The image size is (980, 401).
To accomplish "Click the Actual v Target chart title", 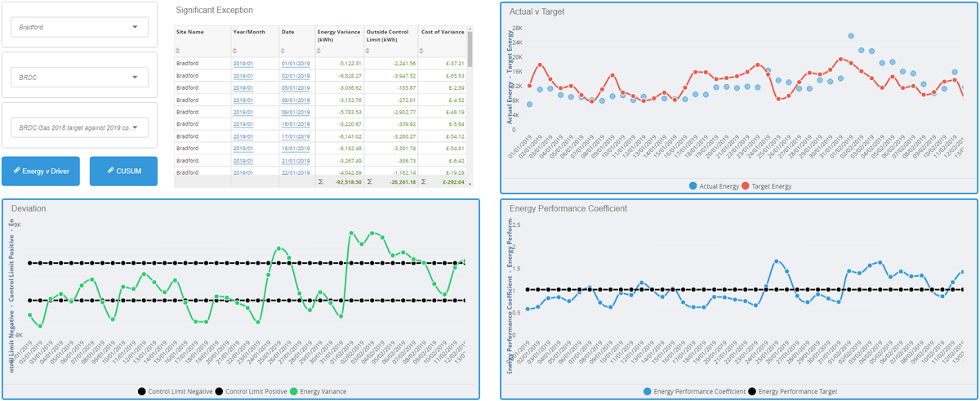I will click(537, 12).
